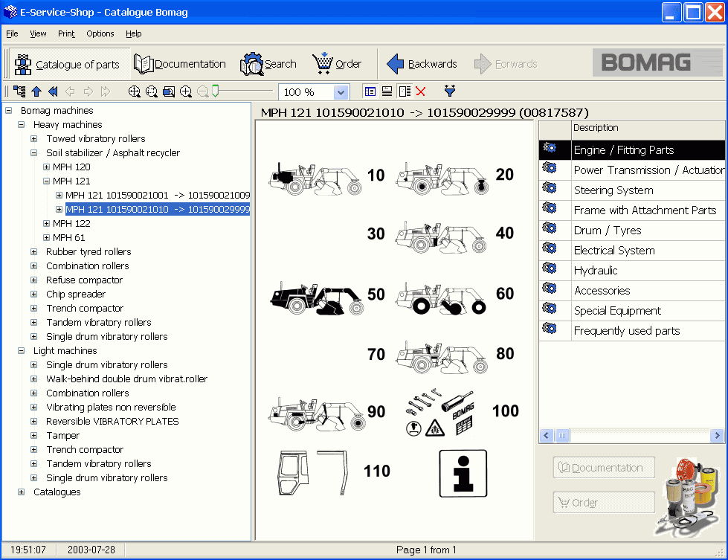Image resolution: width=728 pixels, height=560 pixels.
Task: Open the Print menu
Action: (66, 33)
